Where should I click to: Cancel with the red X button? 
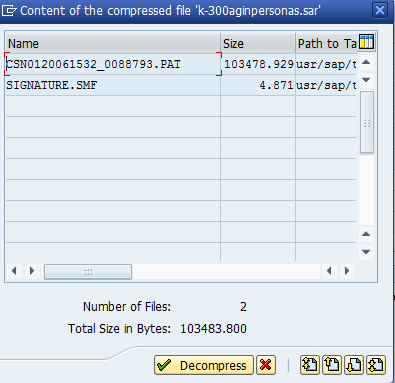pyautogui.click(x=266, y=365)
